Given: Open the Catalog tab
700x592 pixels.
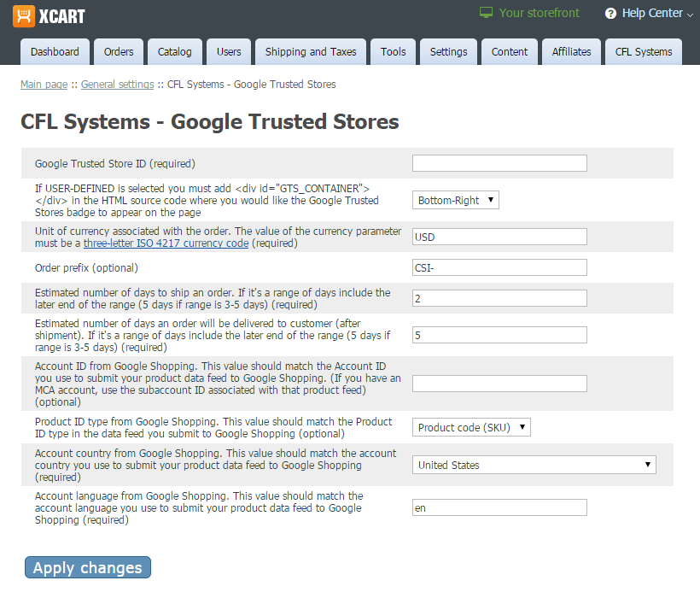Looking at the screenshot, I should [174, 52].
